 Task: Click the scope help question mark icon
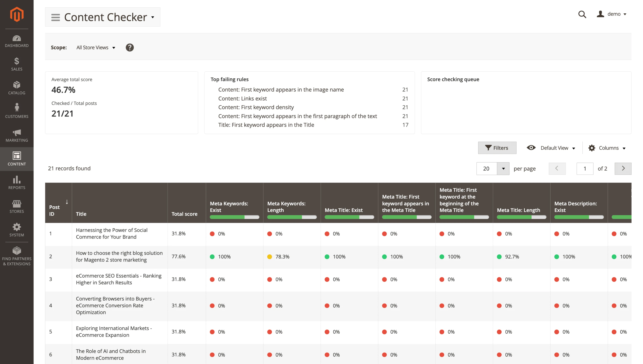(x=130, y=48)
